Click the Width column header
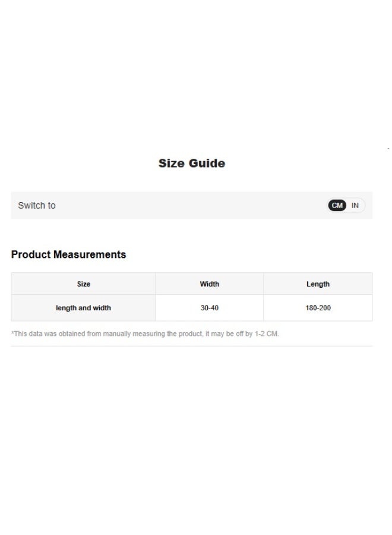The height and width of the screenshot is (535, 392). (x=209, y=284)
